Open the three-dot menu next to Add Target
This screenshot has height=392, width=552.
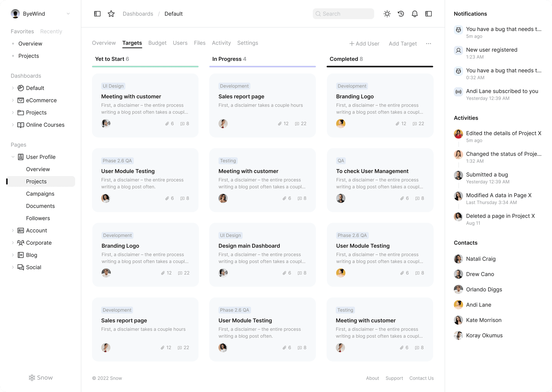coord(429,43)
